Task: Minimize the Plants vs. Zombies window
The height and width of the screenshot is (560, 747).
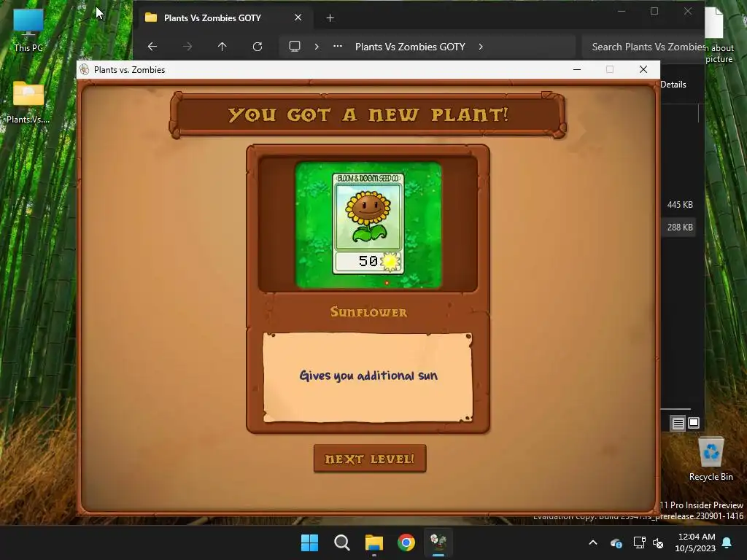Action: coord(577,69)
